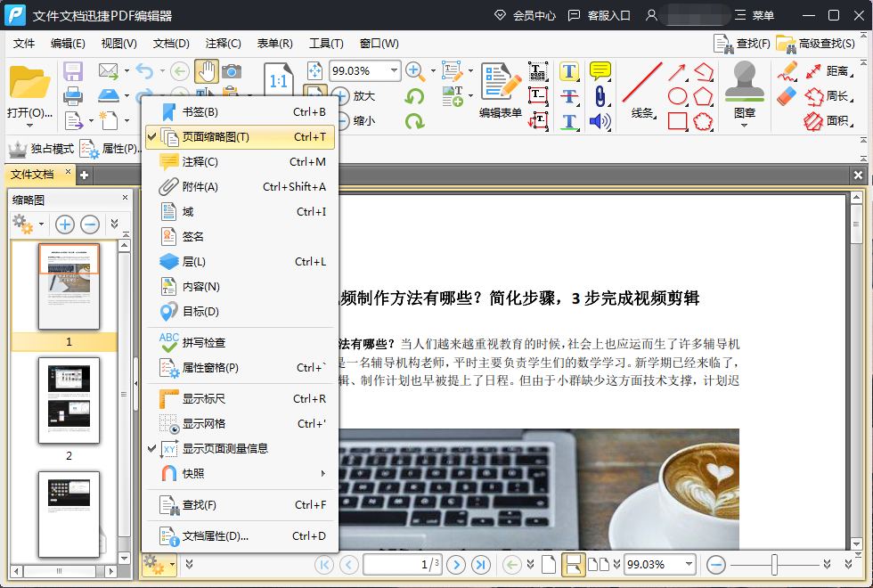
Task: Zoom out thumbnails with the minus button
Action: (90, 225)
